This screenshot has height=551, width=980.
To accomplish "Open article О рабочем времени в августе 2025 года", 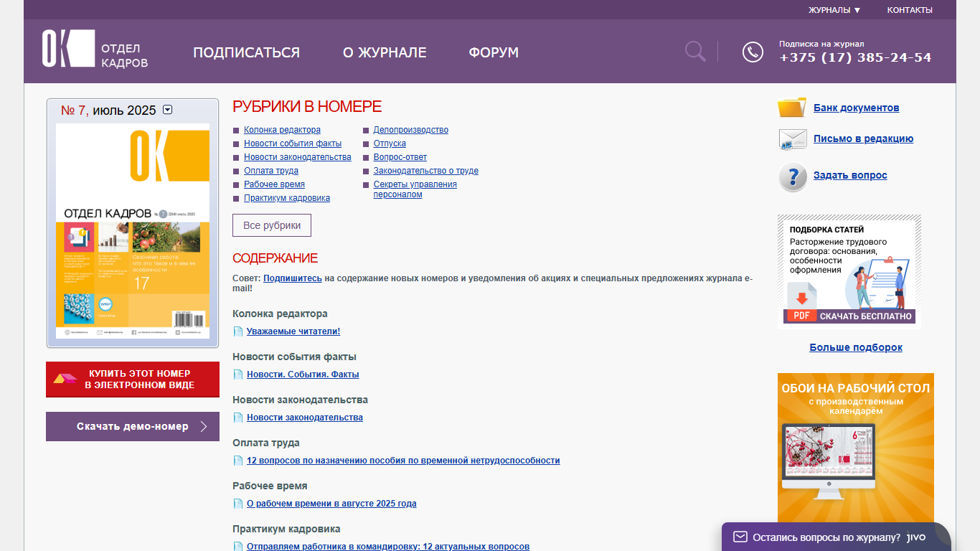I will 331,504.
